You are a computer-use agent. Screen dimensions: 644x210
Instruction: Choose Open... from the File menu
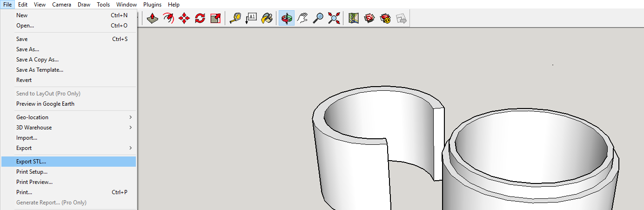coord(69,26)
